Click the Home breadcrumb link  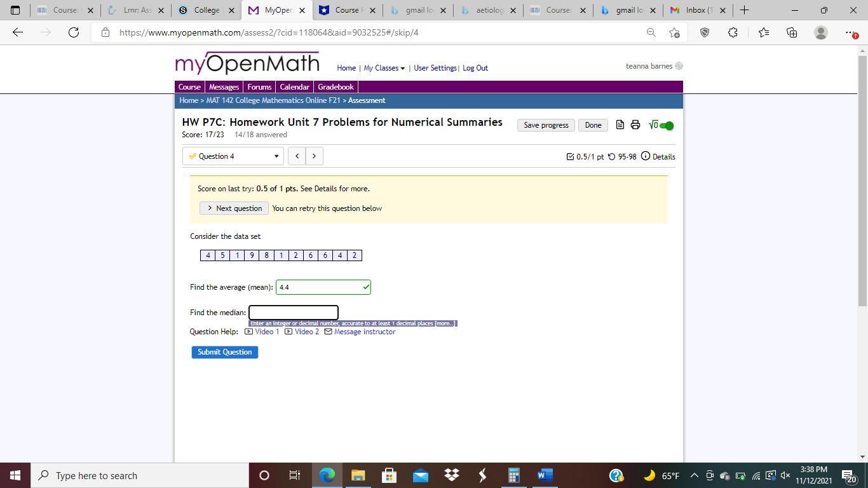click(189, 100)
